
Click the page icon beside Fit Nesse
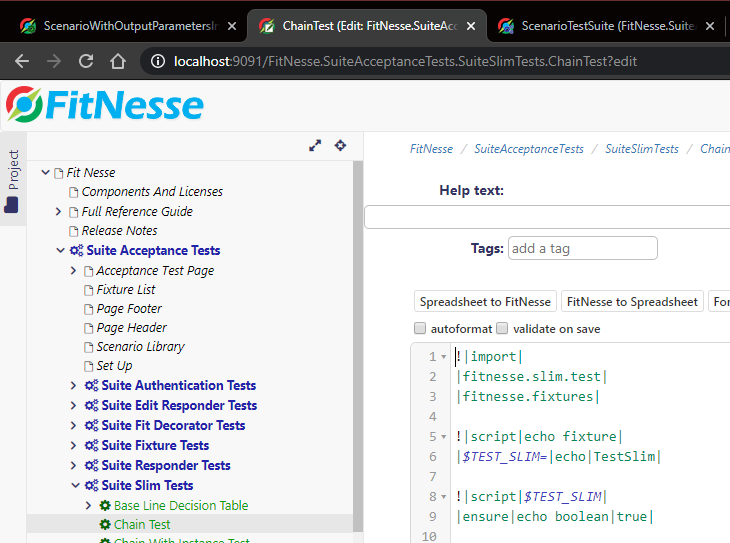[x=59, y=173]
